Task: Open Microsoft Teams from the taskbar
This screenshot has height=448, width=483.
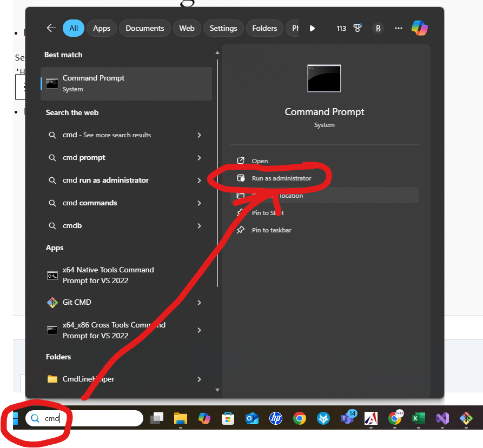Action: (347, 418)
